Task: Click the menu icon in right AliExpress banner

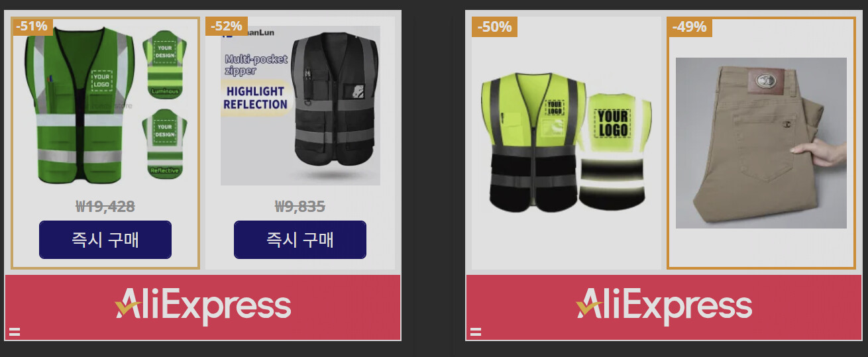Action: point(475,332)
